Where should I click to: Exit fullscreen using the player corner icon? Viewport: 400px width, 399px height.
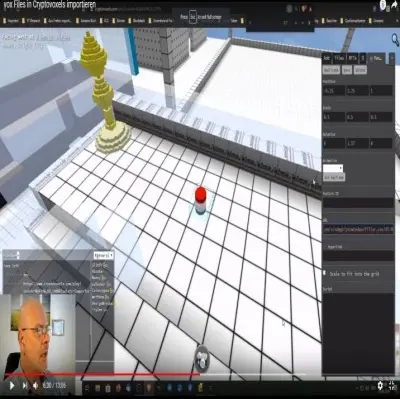pyautogui.click(x=392, y=386)
